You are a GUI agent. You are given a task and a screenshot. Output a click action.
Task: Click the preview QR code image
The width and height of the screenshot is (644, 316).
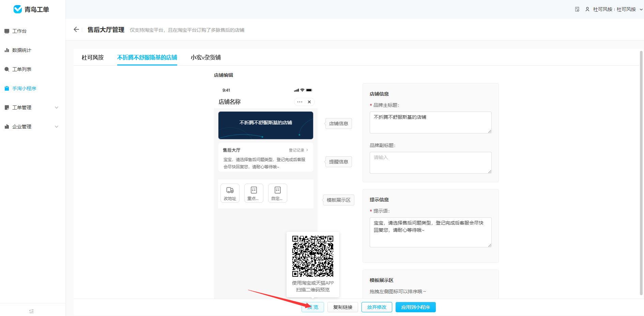[x=313, y=256]
